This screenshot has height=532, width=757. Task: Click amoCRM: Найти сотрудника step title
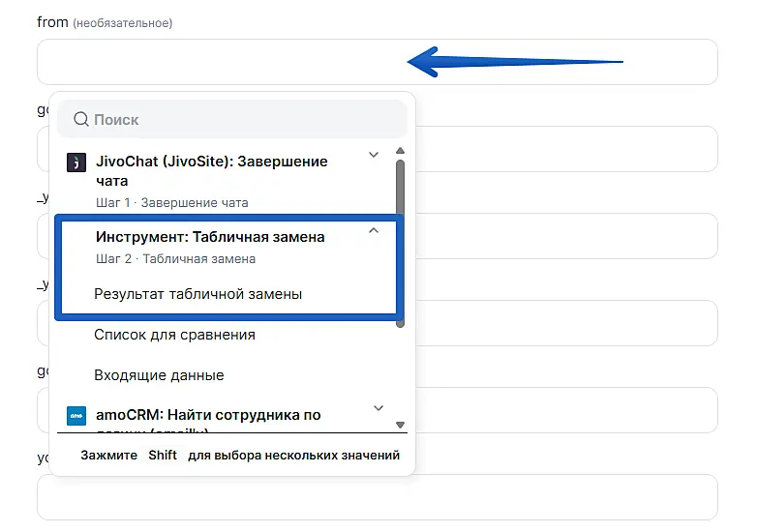click(208, 416)
